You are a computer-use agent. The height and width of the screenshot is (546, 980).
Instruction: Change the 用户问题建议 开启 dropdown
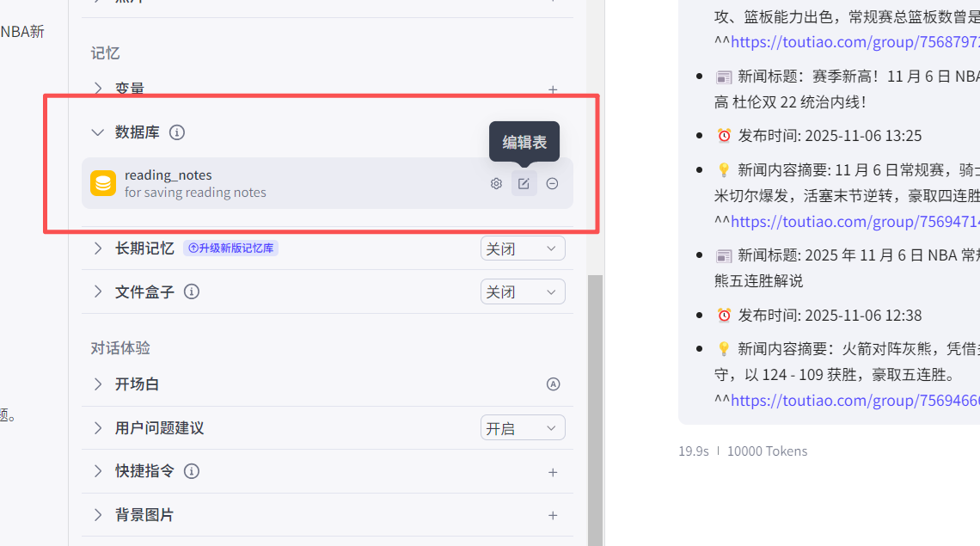coord(523,427)
